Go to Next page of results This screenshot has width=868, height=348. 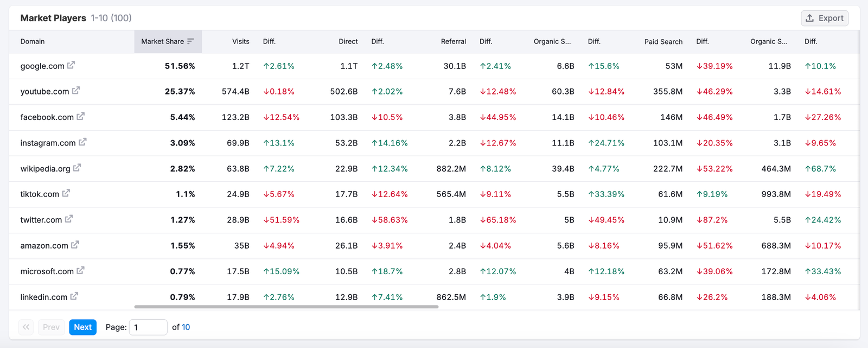[82, 327]
